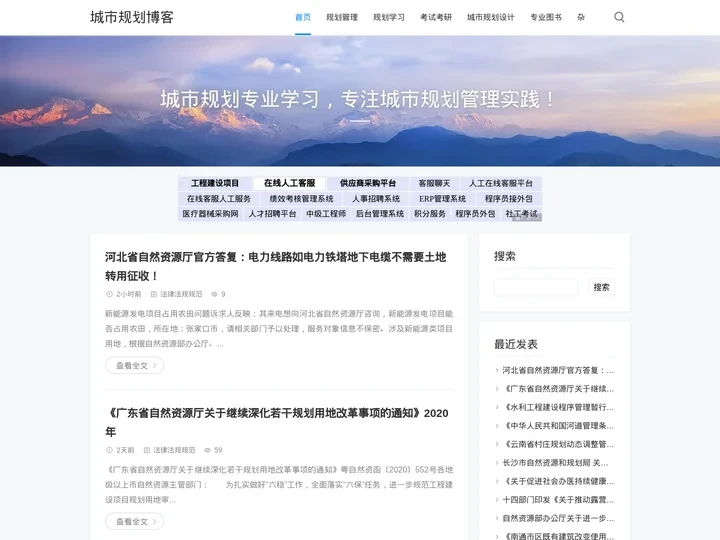This screenshot has height=540, width=720.
Task: Open the 杂 menu item
Action: tap(581, 17)
